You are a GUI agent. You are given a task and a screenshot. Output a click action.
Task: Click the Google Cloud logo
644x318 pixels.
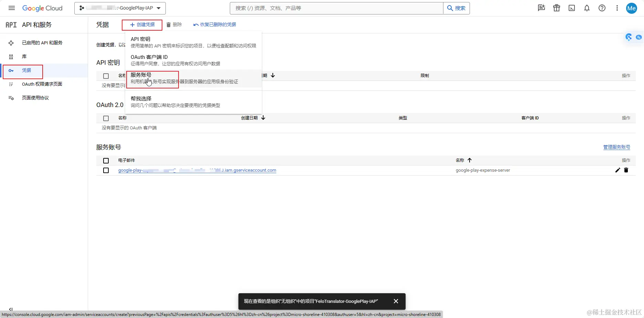coord(42,8)
